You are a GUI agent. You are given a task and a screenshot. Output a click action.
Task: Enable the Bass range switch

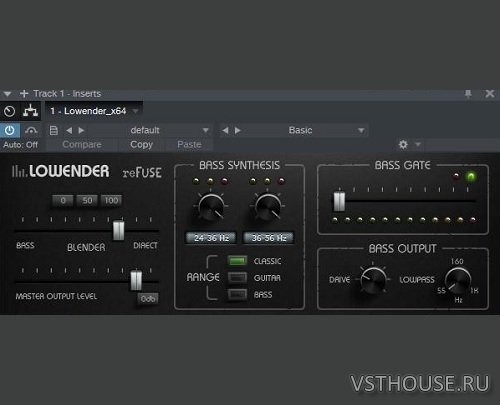[237, 294]
